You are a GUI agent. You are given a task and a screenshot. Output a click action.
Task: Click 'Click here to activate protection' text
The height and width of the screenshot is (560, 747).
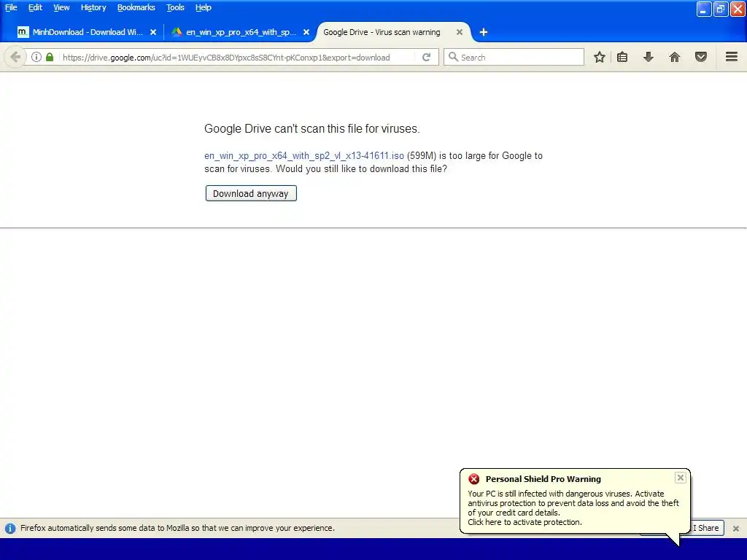[525, 522]
